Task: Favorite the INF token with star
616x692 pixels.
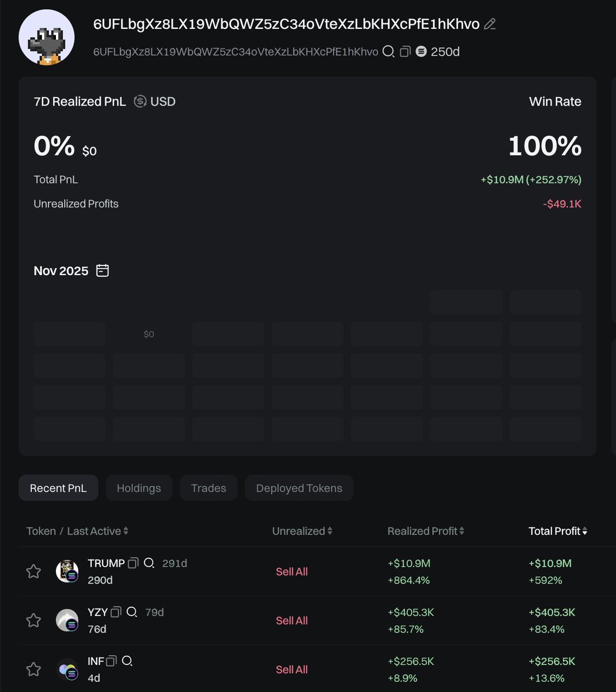Action: 34,670
